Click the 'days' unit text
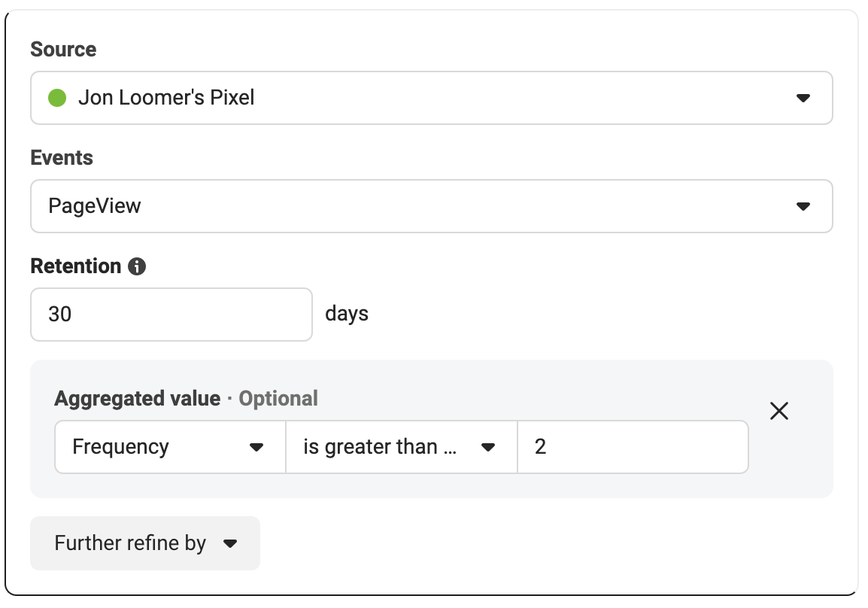This screenshot has width=868, height=608. (347, 314)
